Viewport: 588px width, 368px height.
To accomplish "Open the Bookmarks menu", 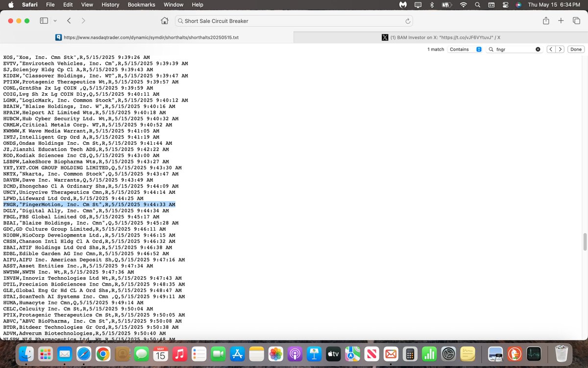I will point(141,4).
